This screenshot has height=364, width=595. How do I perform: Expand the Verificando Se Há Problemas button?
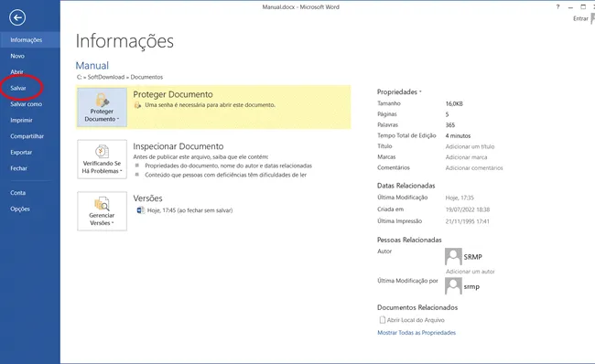pyautogui.click(x=103, y=159)
